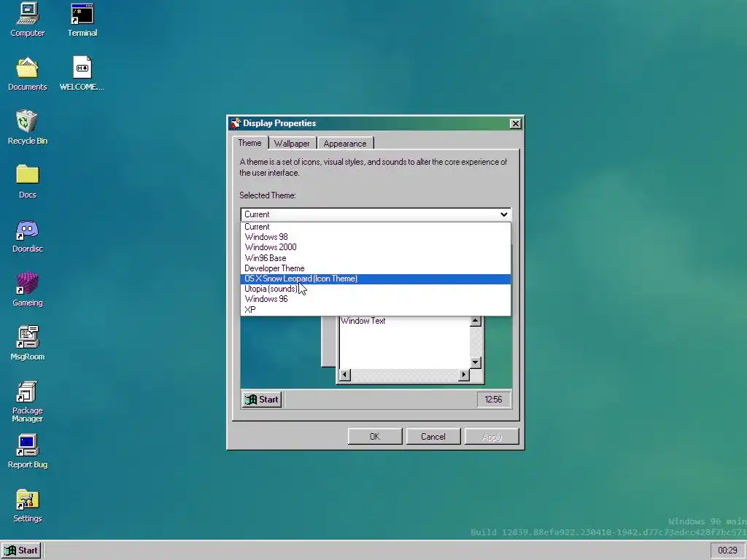Screen dimensions: 747x560
Task: Click preview horizontal scrollbar left arrow
Action: coord(345,376)
